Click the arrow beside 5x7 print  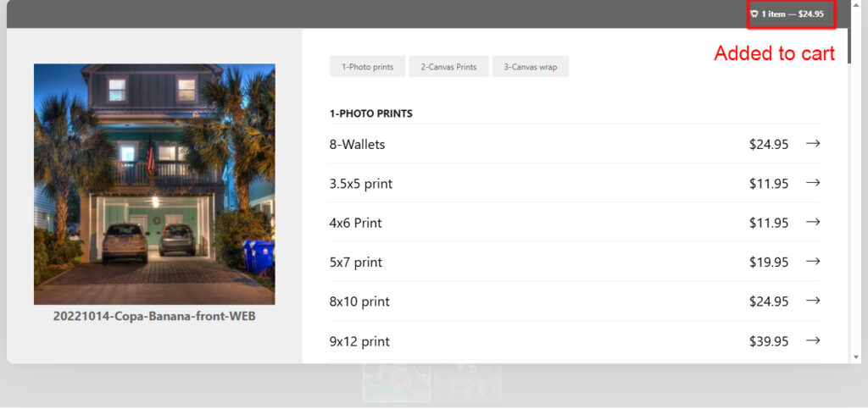pos(813,262)
